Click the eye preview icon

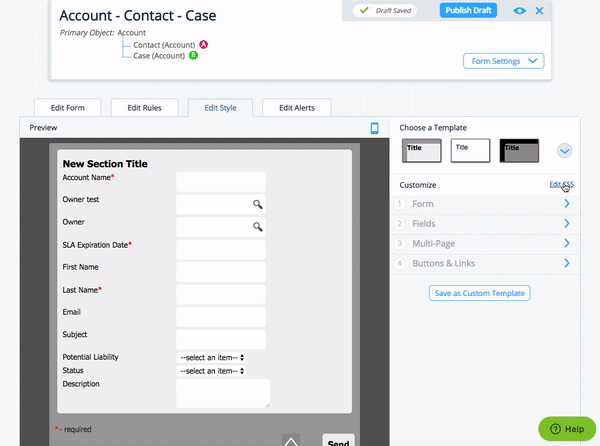click(519, 11)
